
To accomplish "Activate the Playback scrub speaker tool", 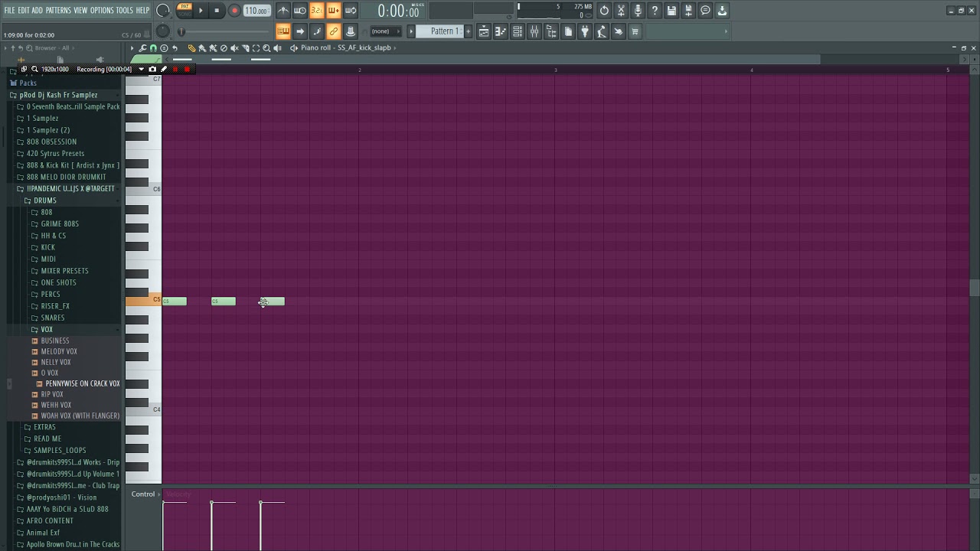I will coord(277,47).
